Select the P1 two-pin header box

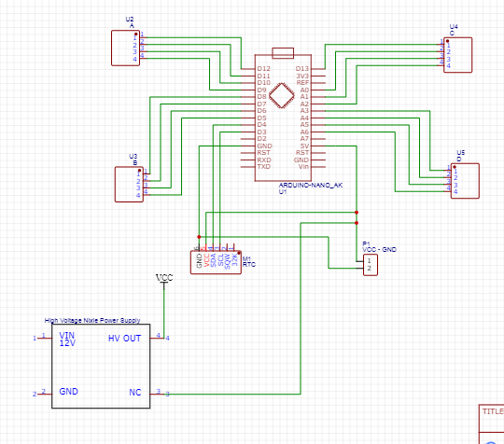(371, 265)
